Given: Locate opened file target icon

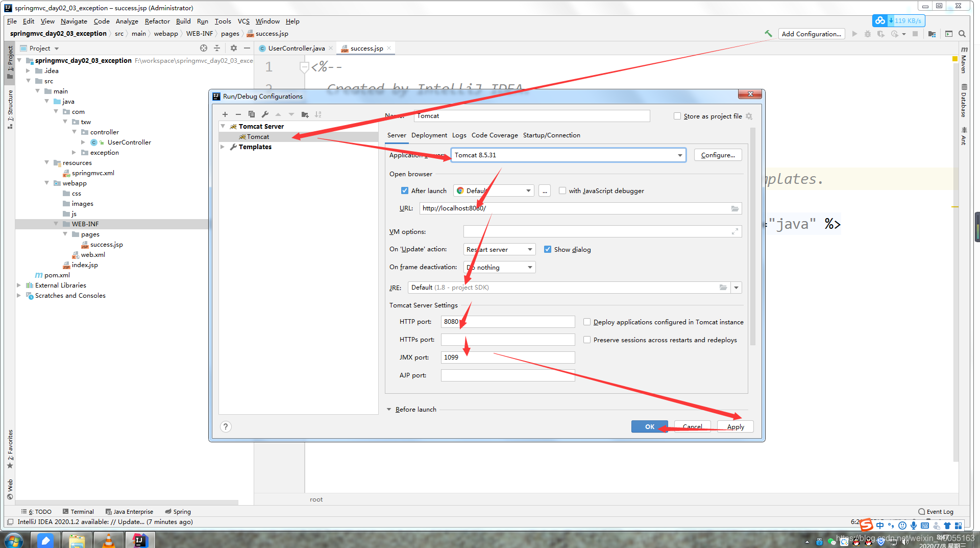Looking at the screenshot, I should [x=204, y=48].
